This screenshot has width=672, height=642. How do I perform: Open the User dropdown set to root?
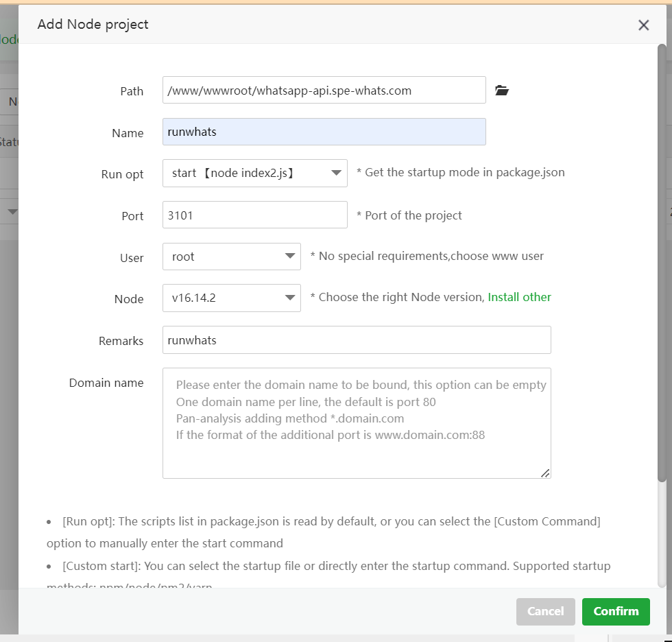coord(231,257)
